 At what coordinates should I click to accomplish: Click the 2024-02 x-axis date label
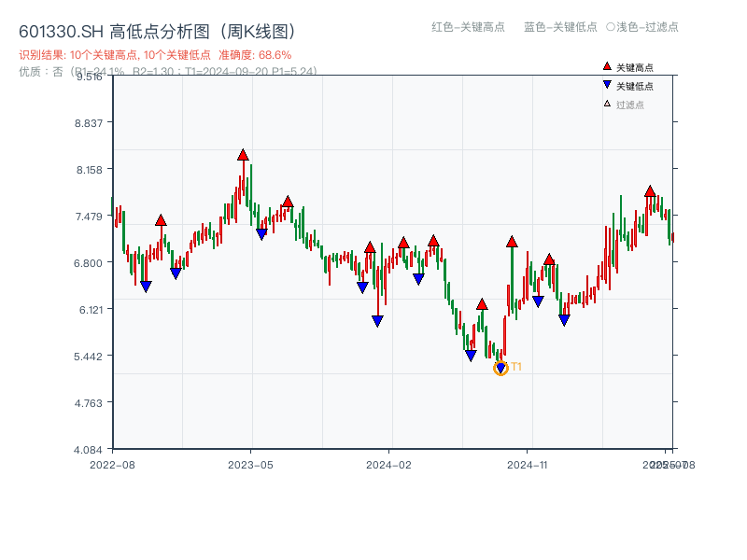click(x=388, y=465)
